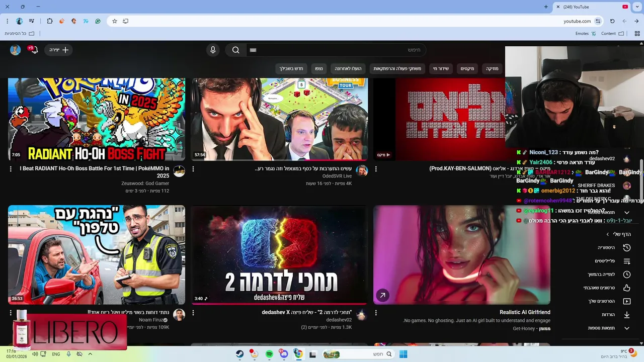Click the Grammarly extension icon
The height and width of the screenshot is (362, 644).
pyautogui.click(x=98, y=21)
